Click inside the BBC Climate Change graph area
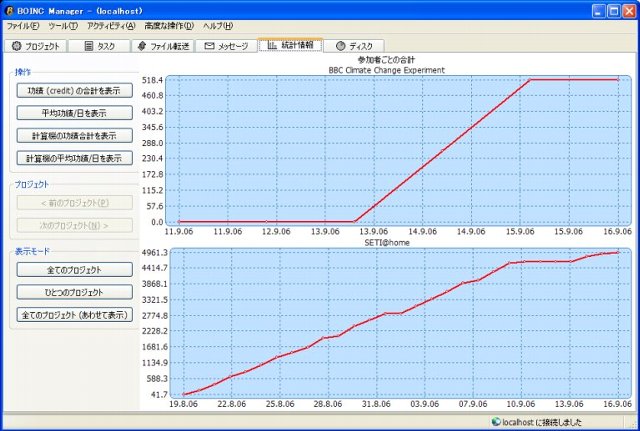The height and width of the screenshot is (431, 640). coord(398,150)
